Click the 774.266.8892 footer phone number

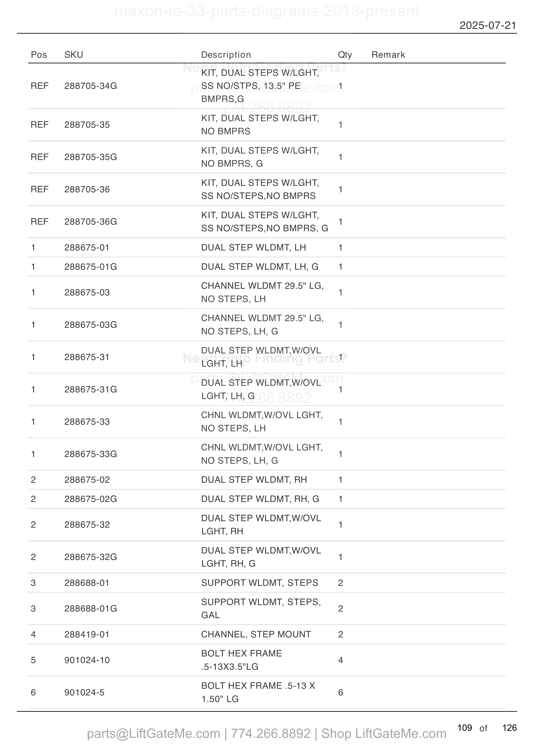271,734
